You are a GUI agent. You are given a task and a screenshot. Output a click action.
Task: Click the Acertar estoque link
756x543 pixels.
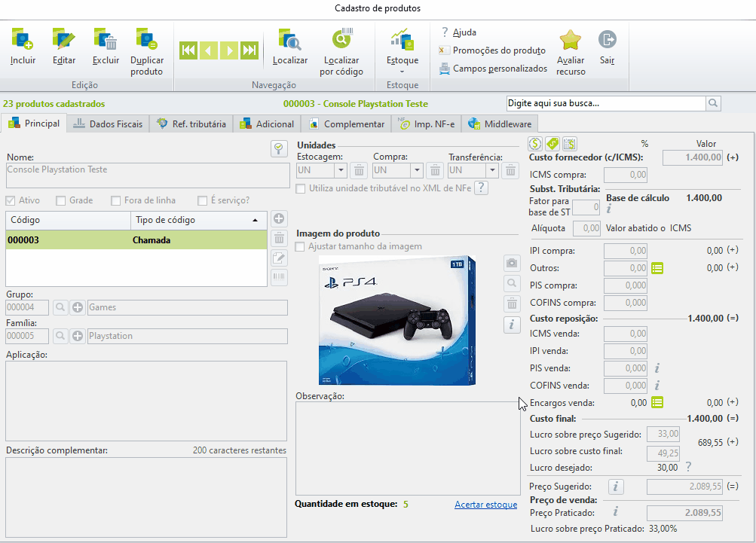pos(485,505)
